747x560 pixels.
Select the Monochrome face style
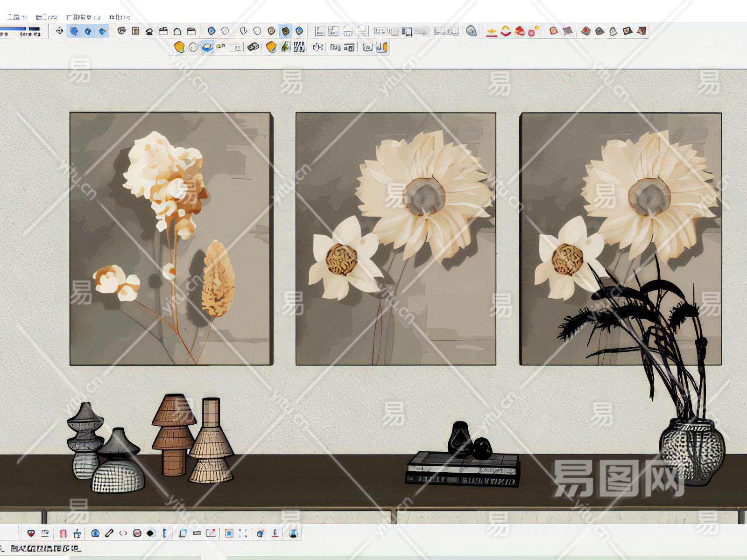pos(299,31)
